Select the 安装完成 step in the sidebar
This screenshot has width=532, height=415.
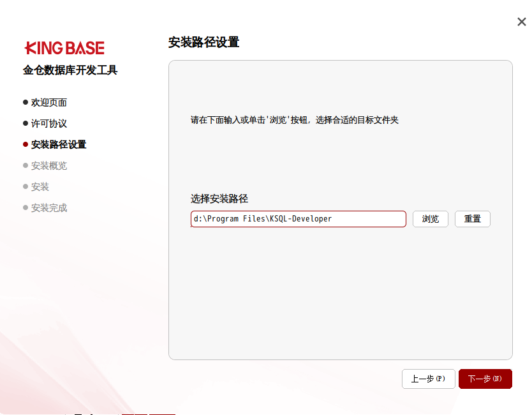[x=49, y=207]
